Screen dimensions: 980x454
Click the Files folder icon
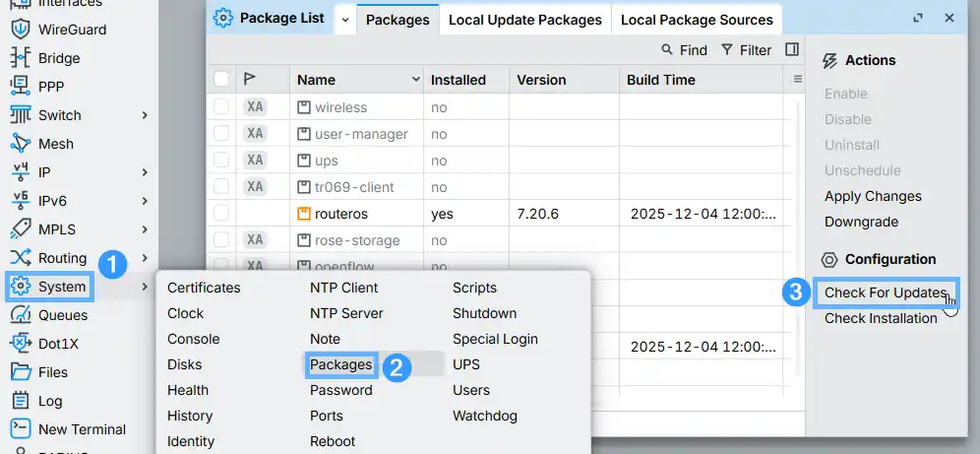(x=21, y=372)
